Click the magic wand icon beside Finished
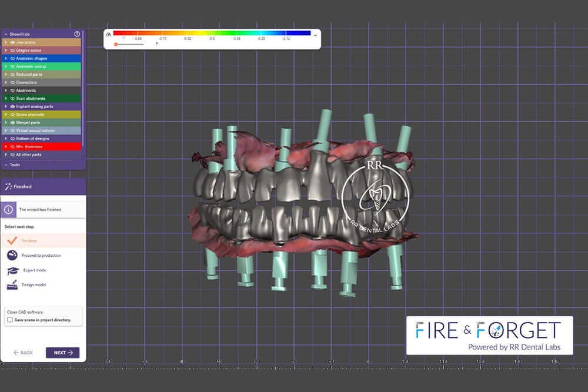Screen dimensions: 588x392 pyautogui.click(x=8, y=186)
